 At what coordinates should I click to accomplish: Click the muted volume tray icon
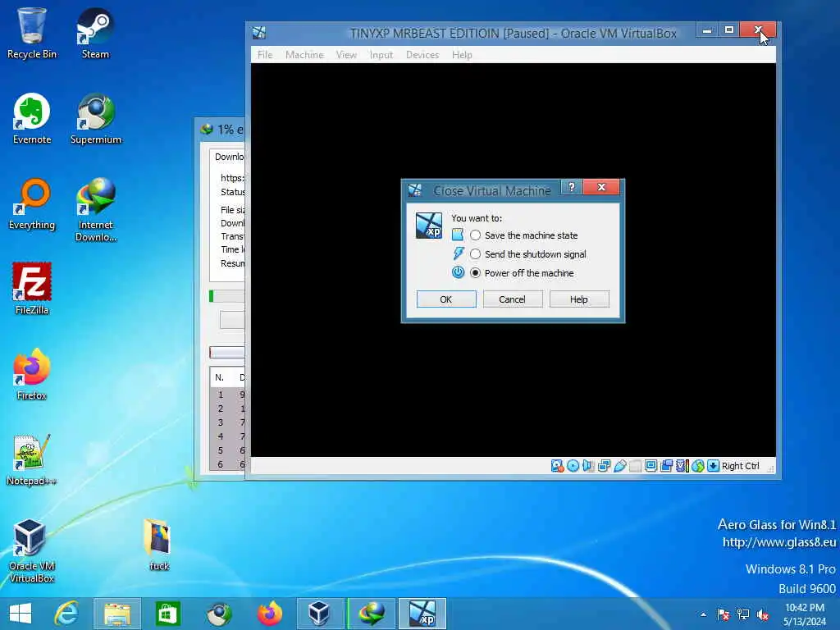coord(762,614)
